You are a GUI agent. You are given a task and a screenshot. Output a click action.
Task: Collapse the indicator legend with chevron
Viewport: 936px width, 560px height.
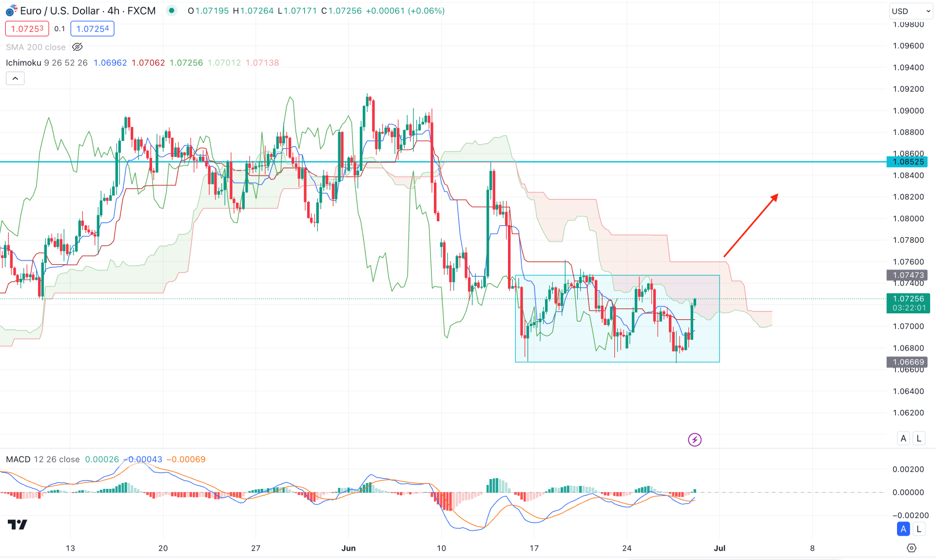tap(15, 78)
